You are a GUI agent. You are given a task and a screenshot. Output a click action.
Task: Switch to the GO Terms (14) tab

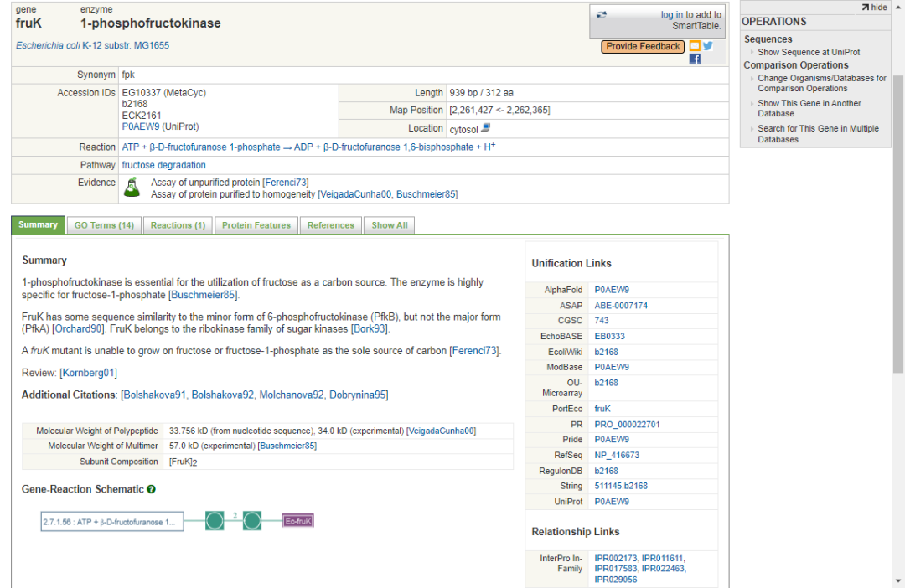click(104, 225)
